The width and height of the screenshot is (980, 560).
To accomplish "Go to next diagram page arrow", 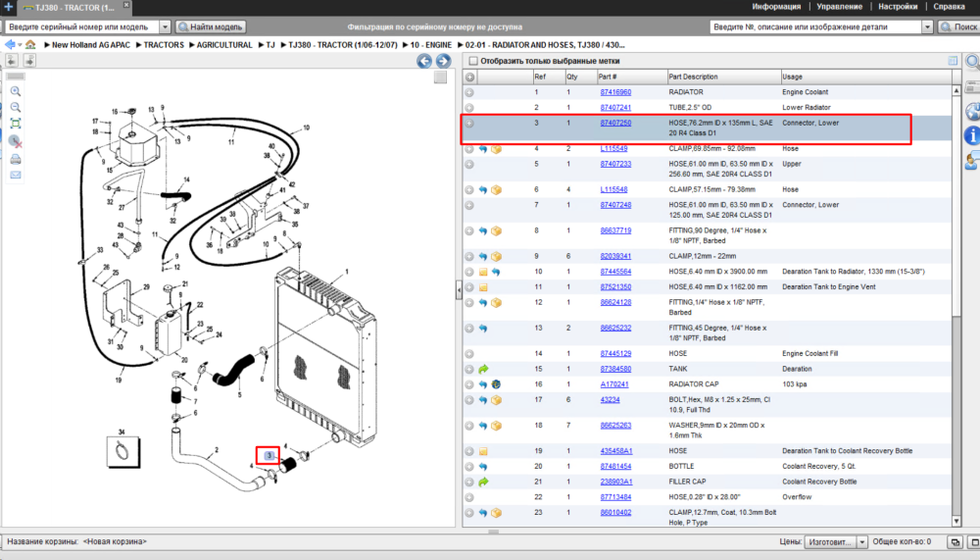I will 443,61.
